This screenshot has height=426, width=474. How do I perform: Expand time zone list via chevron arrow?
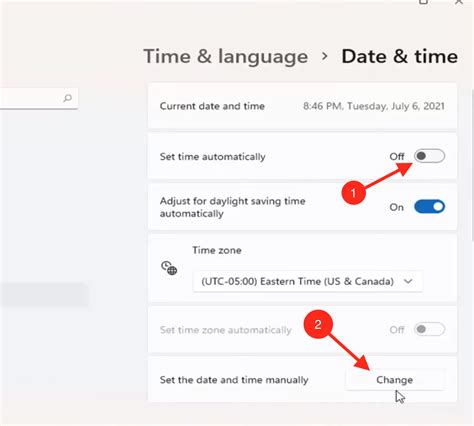(408, 281)
